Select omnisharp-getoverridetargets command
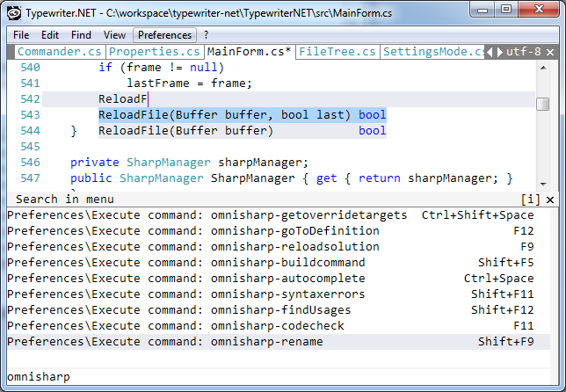The width and height of the screenshot is (566, 392). [278, 215]
